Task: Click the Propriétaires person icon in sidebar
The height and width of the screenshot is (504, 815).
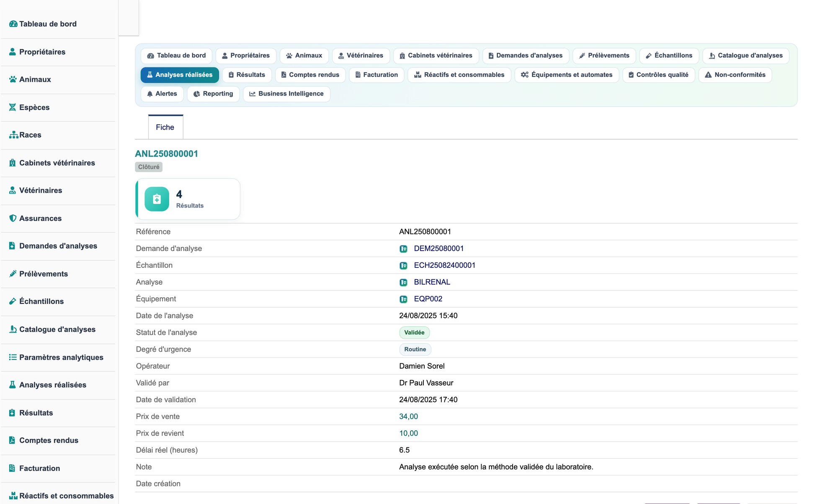Action: (13, 52)
